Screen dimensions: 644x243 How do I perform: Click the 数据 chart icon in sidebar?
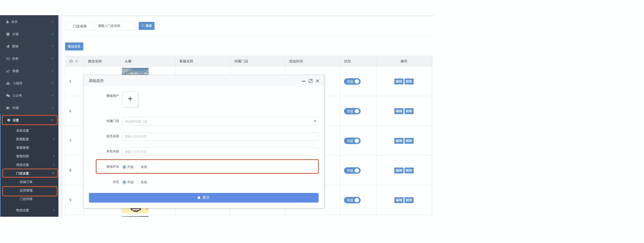pos(8,71)
